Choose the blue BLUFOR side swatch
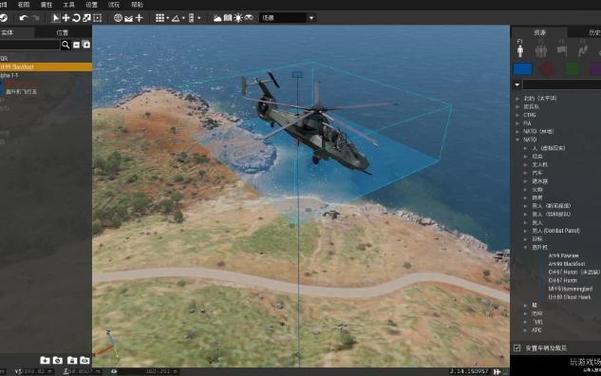The width and height of the screenshot is (601, 376). click(523, 69)
